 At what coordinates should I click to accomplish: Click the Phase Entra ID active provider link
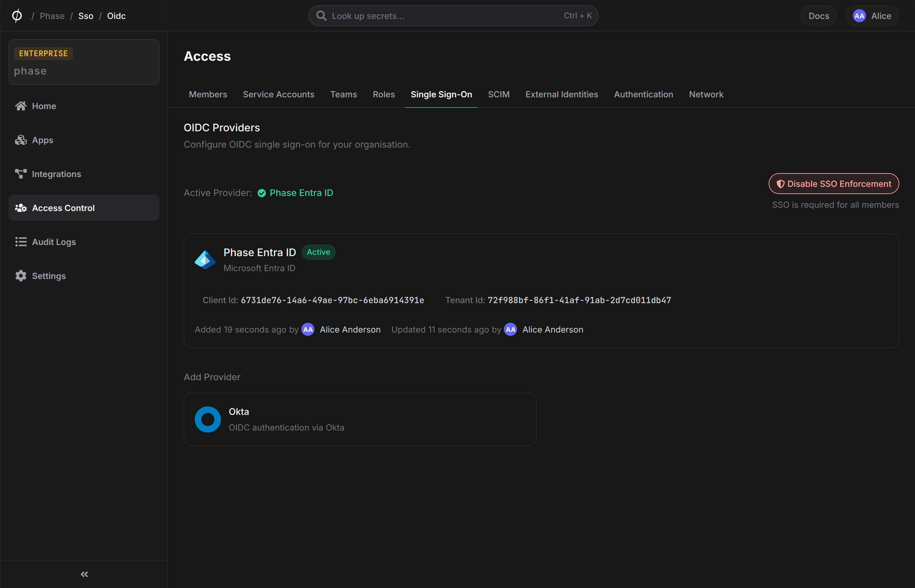pos(301,193)
